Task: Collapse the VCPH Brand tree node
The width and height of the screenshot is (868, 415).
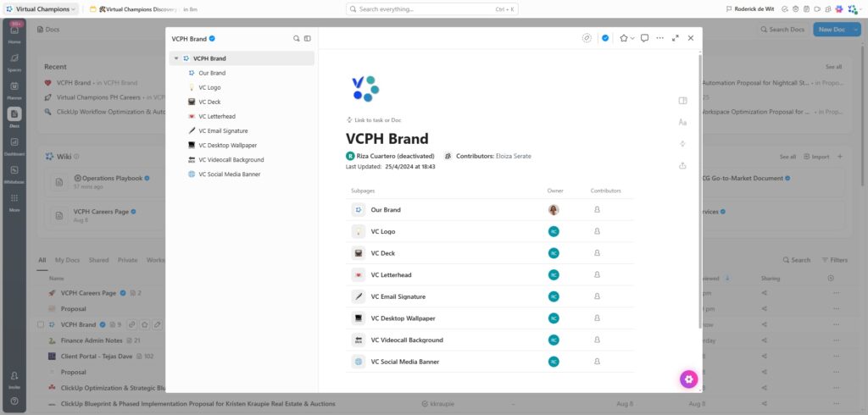Action: [175, 58]
